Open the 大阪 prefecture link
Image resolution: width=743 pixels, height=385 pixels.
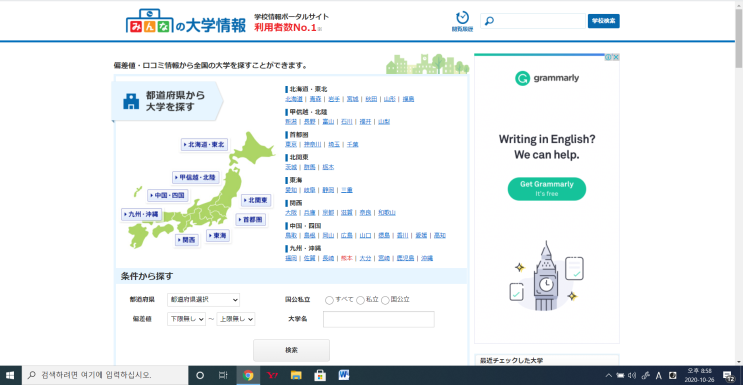pyautogui.click(x=291, y=212)
